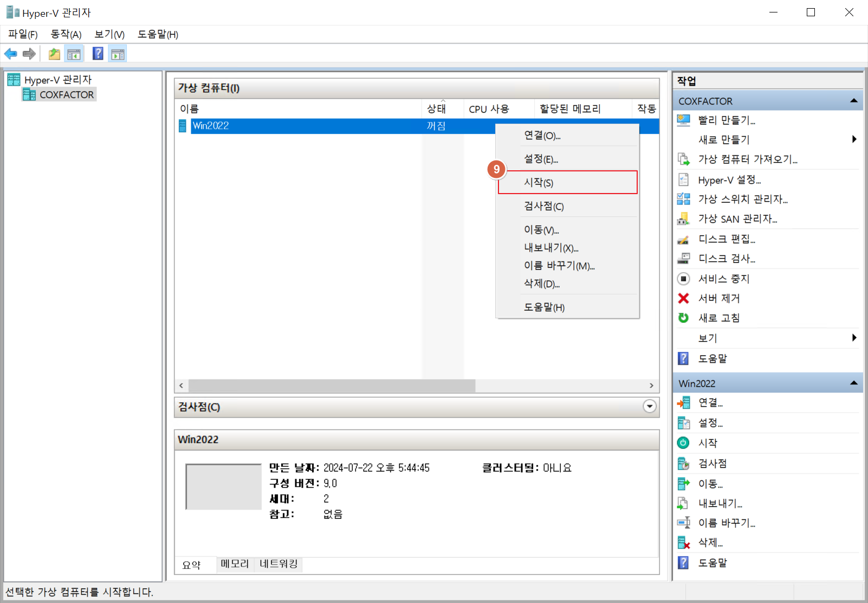Open 가상 스위치 관리자 icon

[684, 199]
